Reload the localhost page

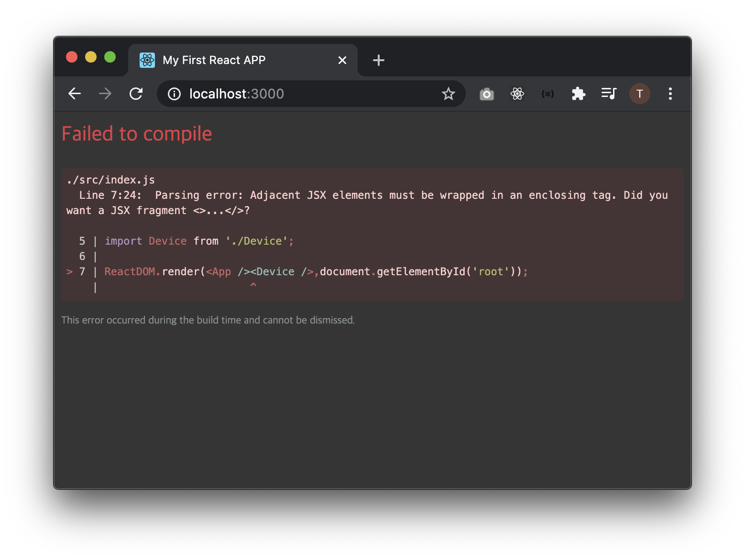click(136, 94)
